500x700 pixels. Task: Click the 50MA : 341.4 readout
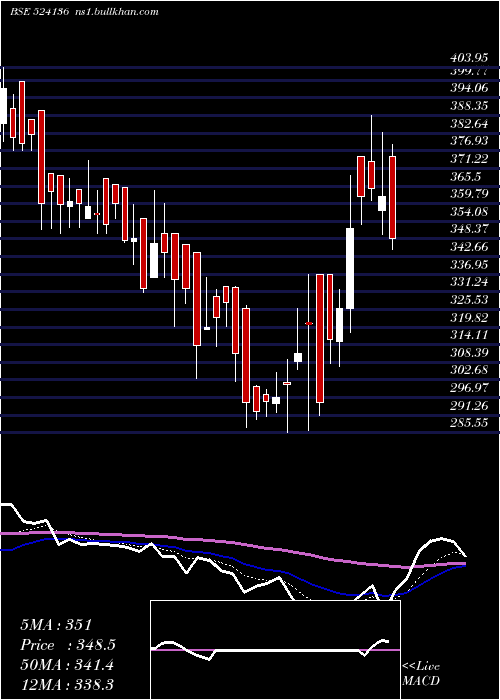(x=67, y=665)
